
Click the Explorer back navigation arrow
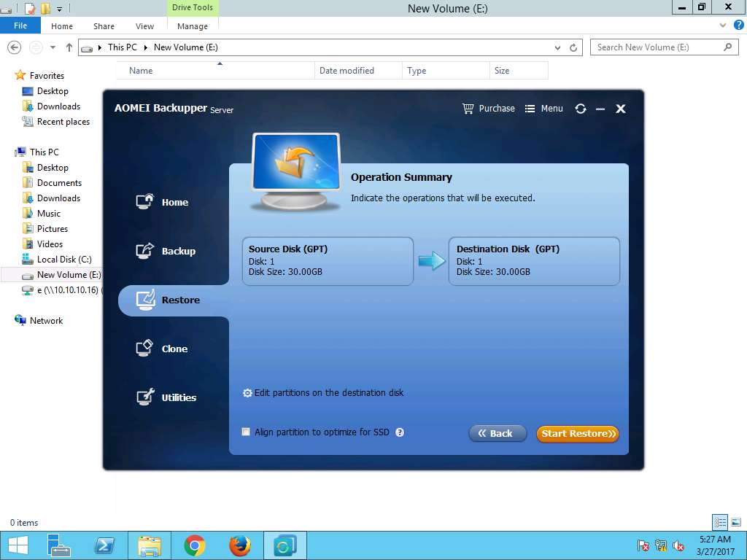click(15, 47)
